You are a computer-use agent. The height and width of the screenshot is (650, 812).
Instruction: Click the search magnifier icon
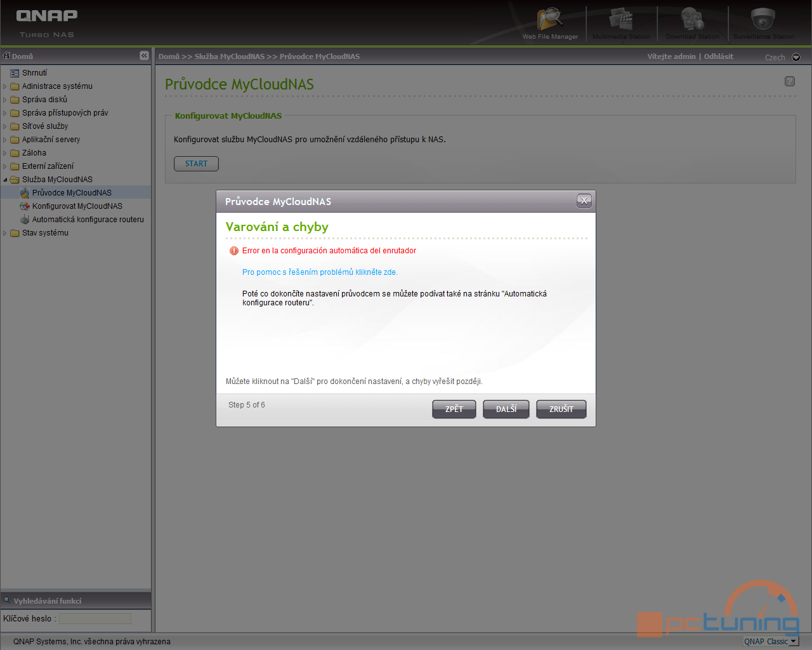pyautogui.click(x=7, y=600)
